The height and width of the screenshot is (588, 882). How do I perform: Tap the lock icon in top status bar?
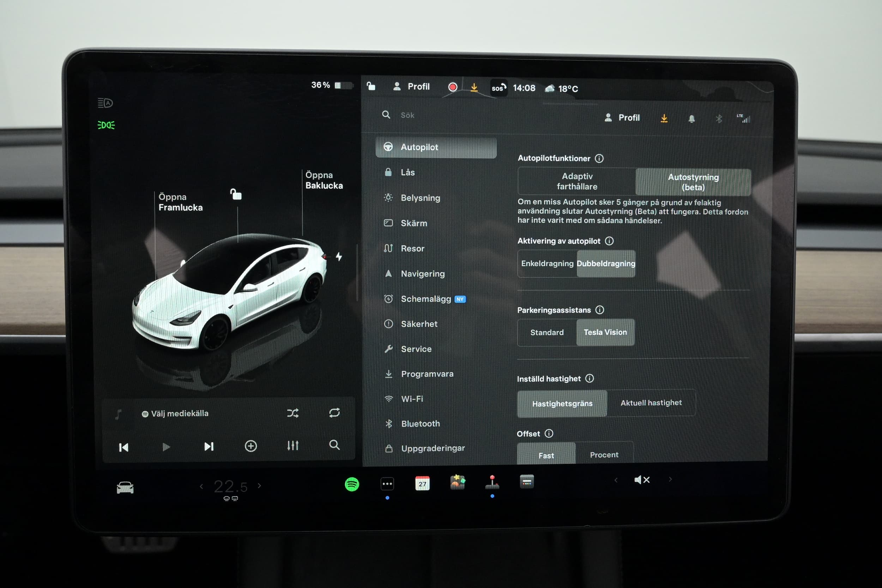371,87
